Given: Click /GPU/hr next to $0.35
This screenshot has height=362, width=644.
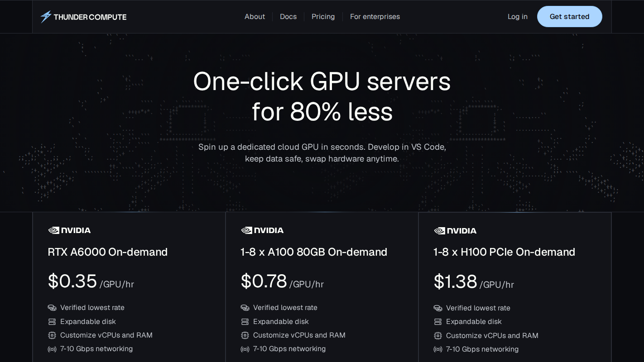Looking at the screenshot, I should point(117,285).
